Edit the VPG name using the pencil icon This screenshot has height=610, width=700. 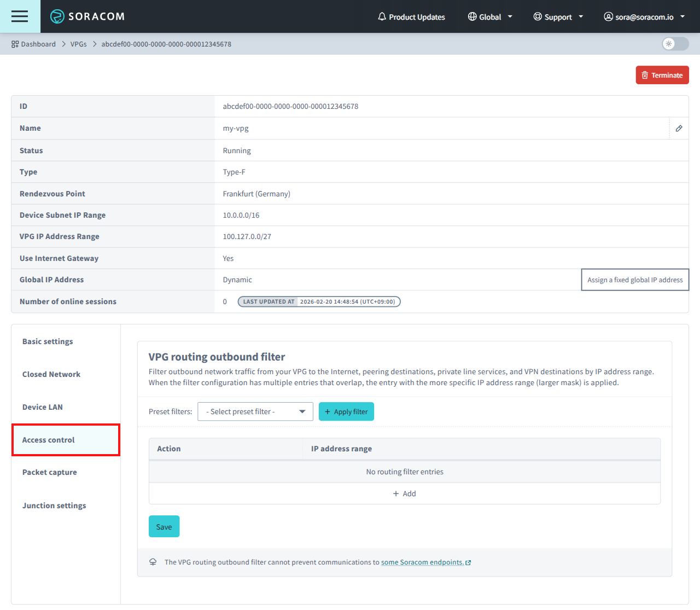(x=679, y=128)
